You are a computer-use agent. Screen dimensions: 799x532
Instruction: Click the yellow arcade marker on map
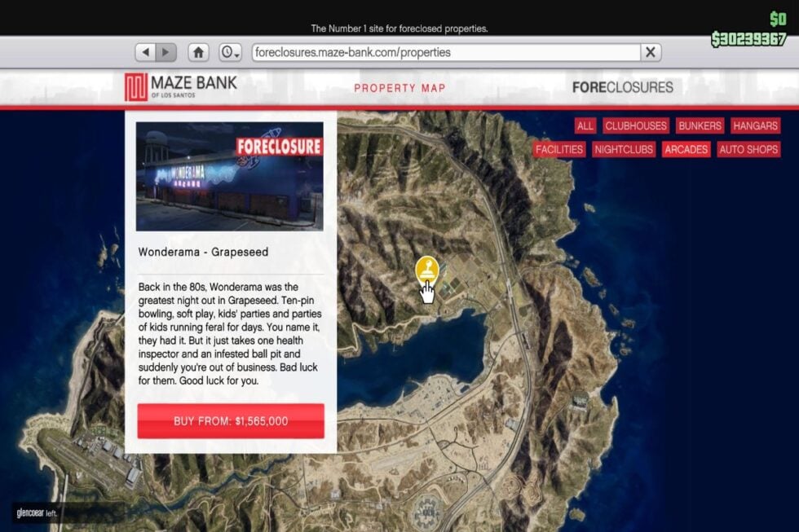(x=426, y=269)
